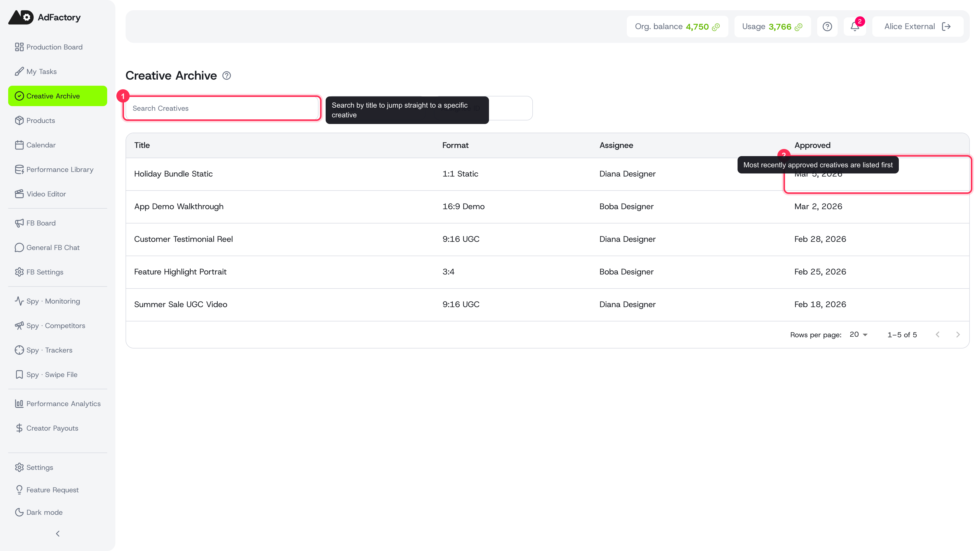The height and width of the screenshot is (551, 980).
Task: Click 1:1 Static format cell
Action: click(x=460, y=174)
